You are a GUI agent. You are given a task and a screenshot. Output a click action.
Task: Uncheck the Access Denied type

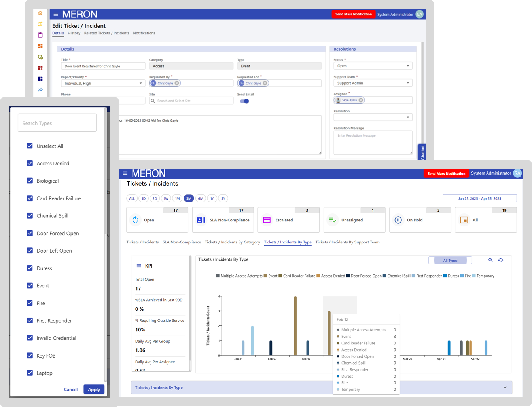click(30, 163)
